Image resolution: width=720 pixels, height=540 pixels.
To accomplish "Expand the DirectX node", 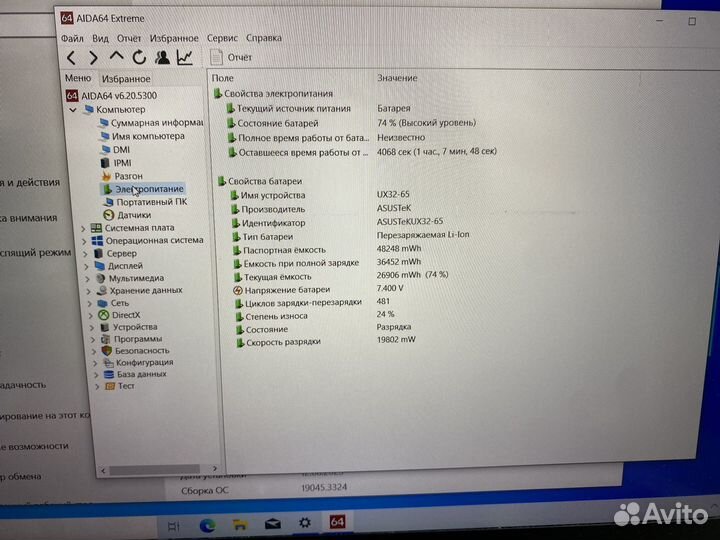I will pyautogui.click(x=91, y=315).
